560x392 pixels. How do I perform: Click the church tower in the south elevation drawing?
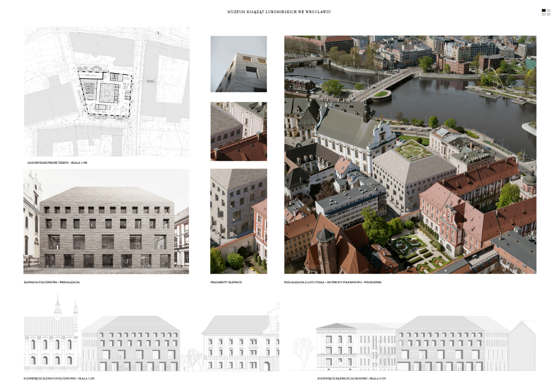click(x=58, y=308)
